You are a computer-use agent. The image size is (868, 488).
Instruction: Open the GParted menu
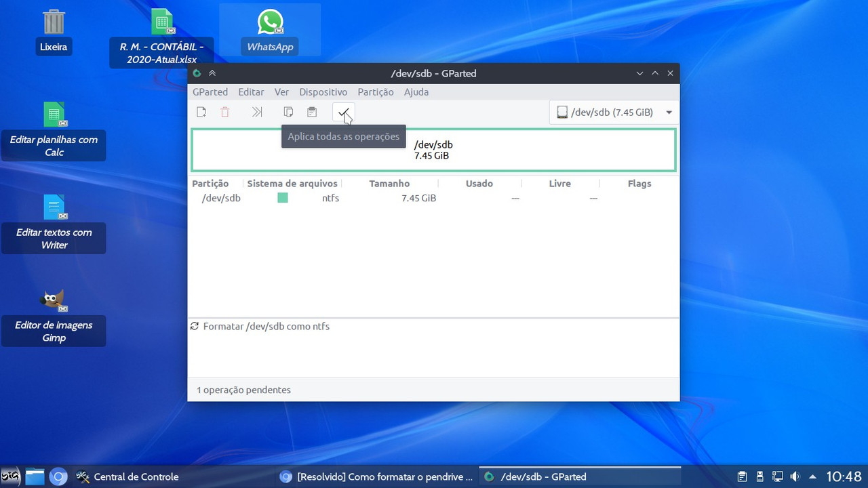tap(210, 92)
